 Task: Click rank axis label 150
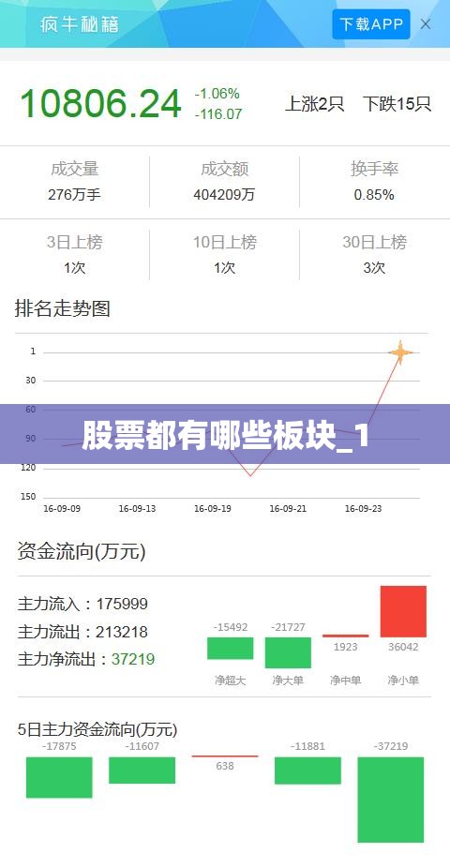coord(28,497)
